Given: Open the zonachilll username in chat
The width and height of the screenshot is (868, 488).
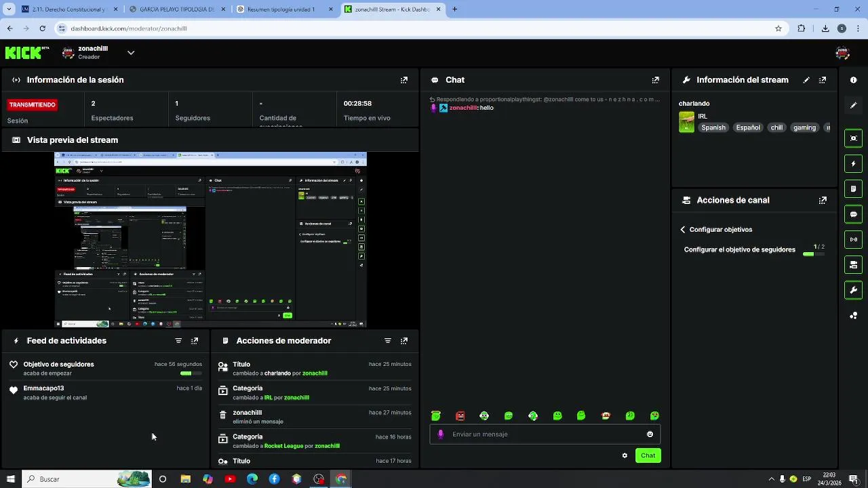Looking at the screenshot, I should tap(463, 108).
